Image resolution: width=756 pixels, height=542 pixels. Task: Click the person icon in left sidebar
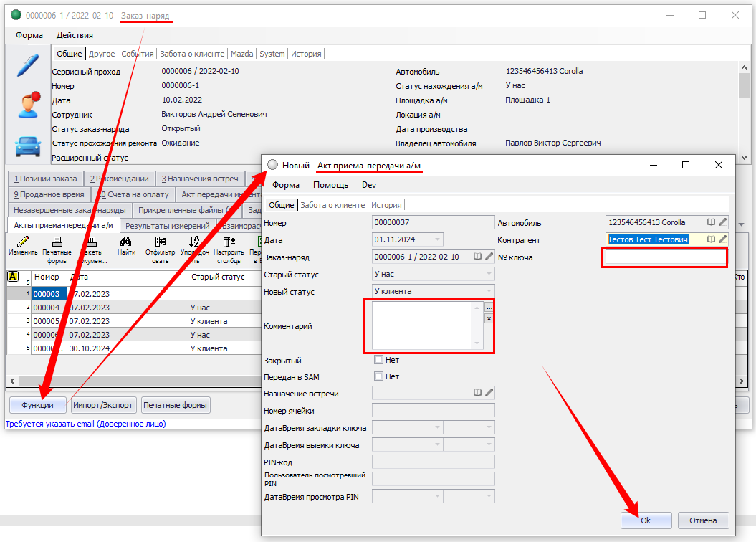click(28, 105)
